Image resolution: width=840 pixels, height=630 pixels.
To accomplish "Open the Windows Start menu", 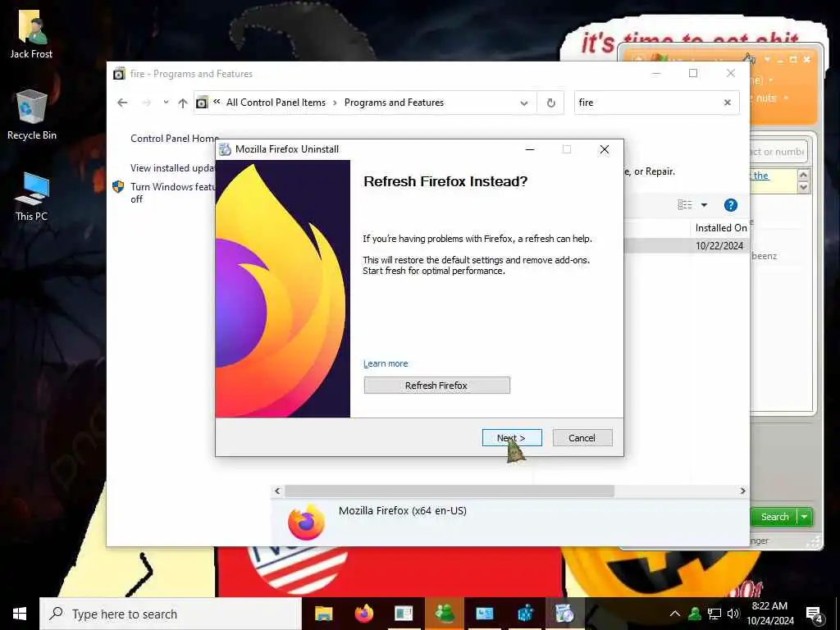I will coord(20,614).
